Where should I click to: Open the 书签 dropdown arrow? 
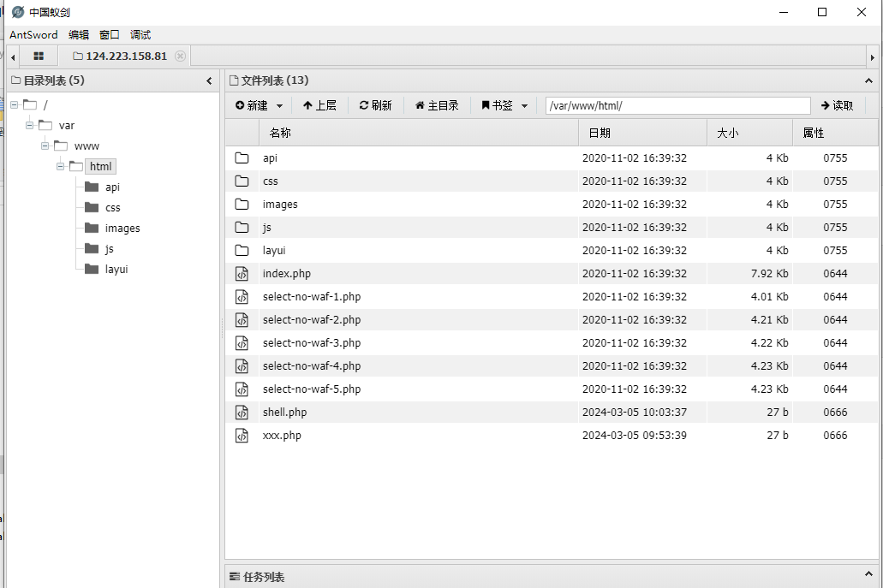click(x=524, y=106)
